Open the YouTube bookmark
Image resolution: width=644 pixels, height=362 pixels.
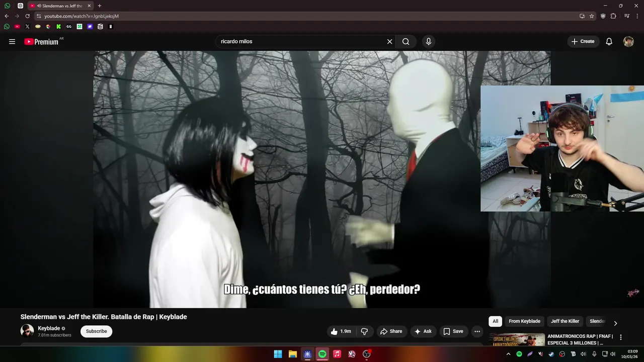point(17,26)
